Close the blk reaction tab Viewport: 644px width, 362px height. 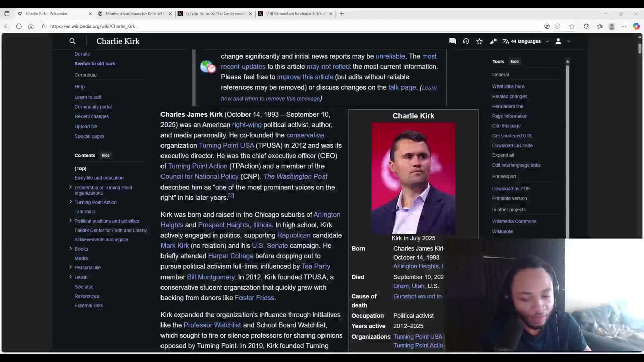click(331, 14)
